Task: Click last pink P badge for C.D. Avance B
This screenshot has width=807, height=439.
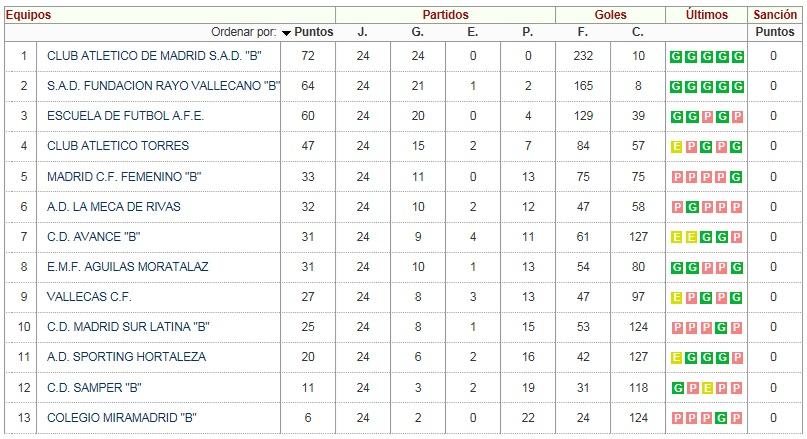Action: (x=737, y=237)
